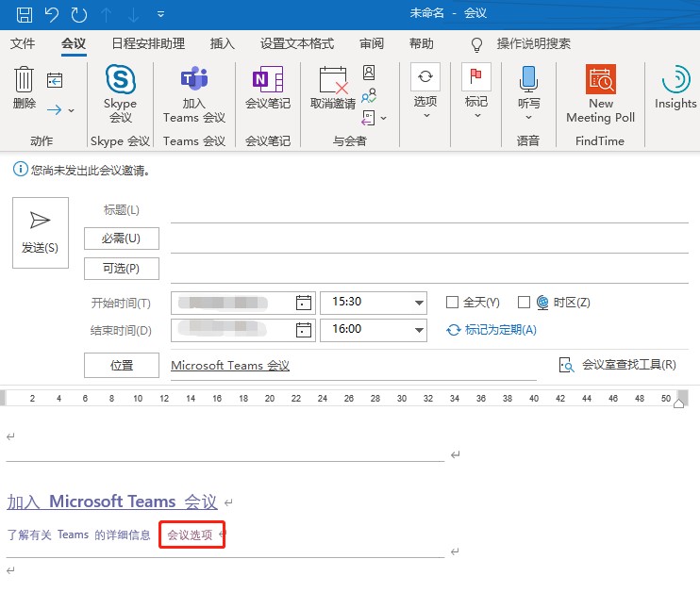Tick the 全天(Y) all-day checkbox
The image size is (700, 592).
point(452,302)
